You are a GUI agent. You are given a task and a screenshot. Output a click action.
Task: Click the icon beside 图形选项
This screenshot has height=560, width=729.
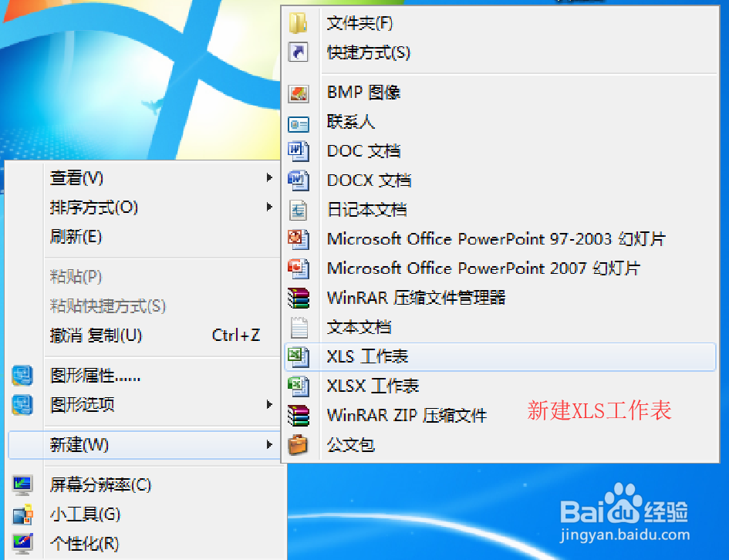[x=22, y=405]
